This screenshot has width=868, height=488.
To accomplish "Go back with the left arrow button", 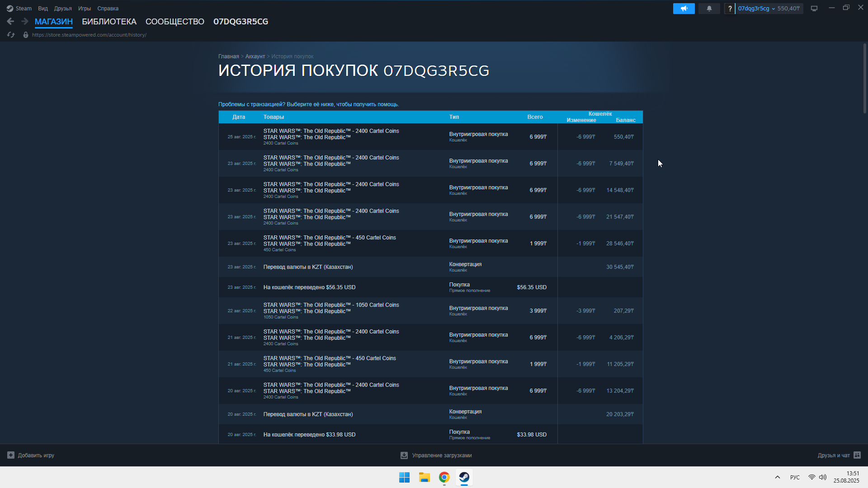I will (x=10, y=21).
